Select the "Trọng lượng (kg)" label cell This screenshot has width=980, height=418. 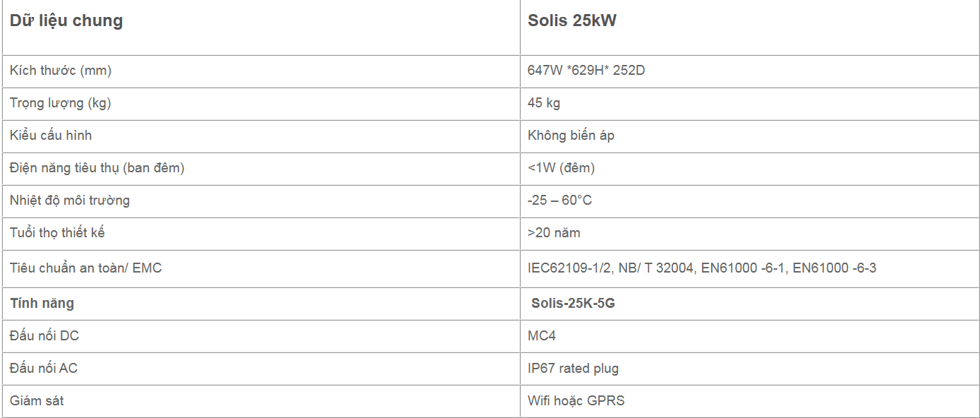pyautogui.click(x=61, y=103)
